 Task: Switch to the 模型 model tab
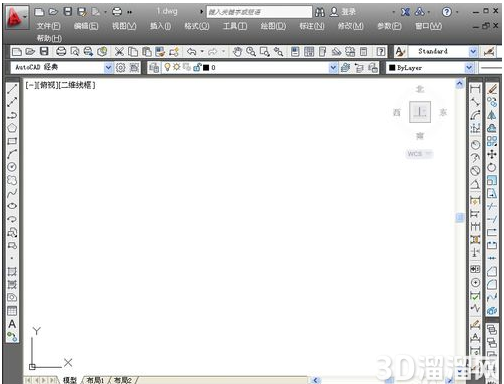click(70, 380)
